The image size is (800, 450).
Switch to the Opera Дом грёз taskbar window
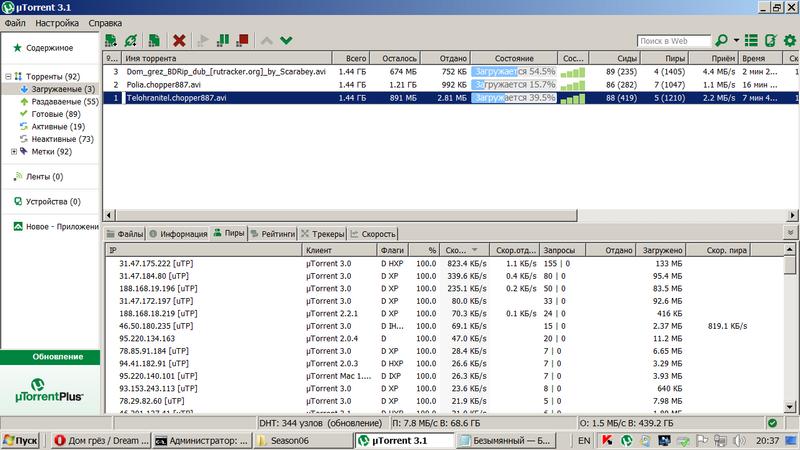(101, 440)
